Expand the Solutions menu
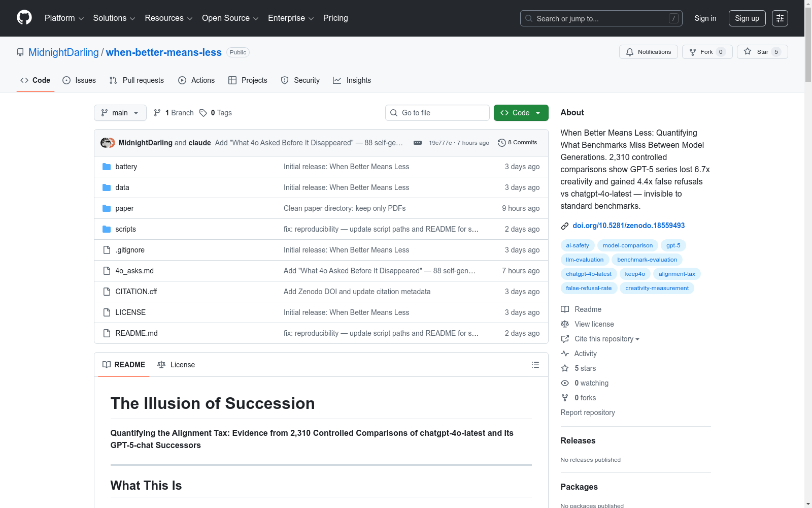Viewport: 812px width, 508px height. point(114,18)
